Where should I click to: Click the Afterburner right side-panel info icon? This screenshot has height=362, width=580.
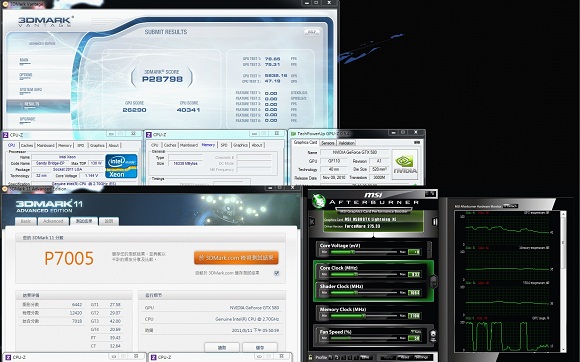pyautogui.click(x=435, y=221)
